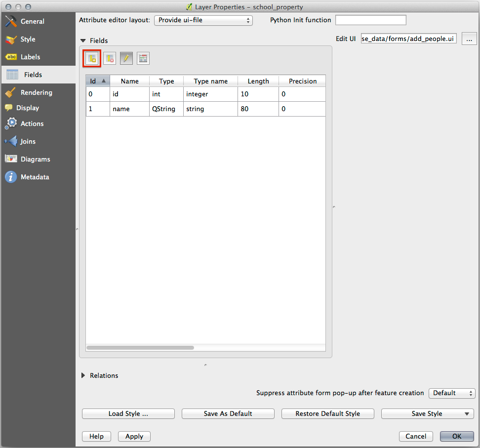This screenshot has width=480, height=448.
Task: Expand the Relations section
Action: click(x=83, y=375)
